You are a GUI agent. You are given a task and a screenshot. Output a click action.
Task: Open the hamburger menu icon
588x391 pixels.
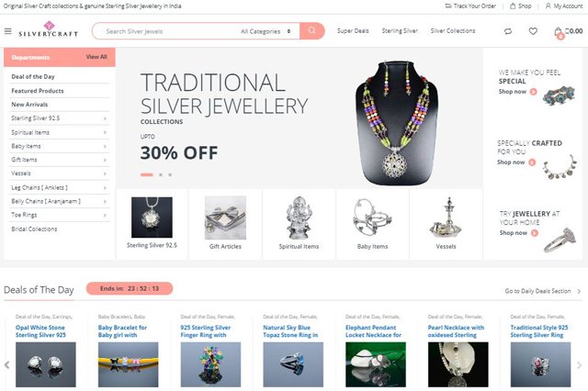(x=8, y=31)
